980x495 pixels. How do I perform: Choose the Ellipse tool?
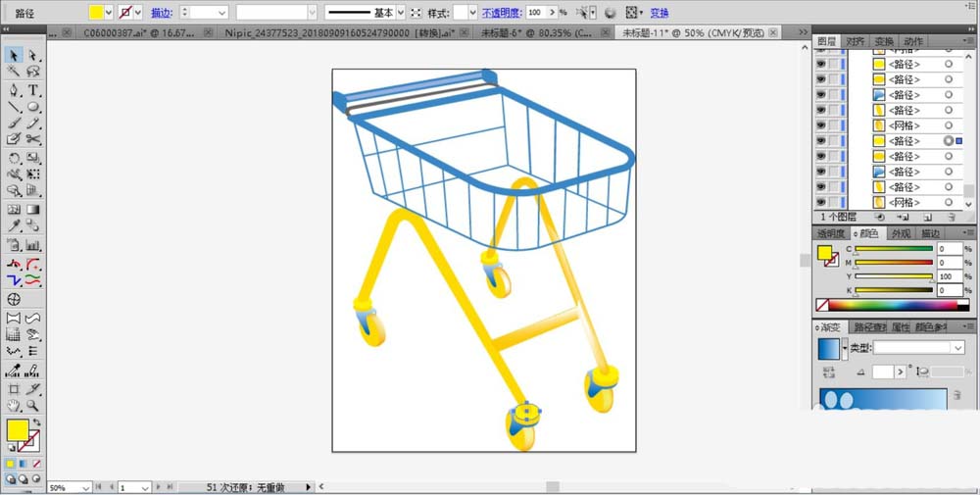pos(32,107)
